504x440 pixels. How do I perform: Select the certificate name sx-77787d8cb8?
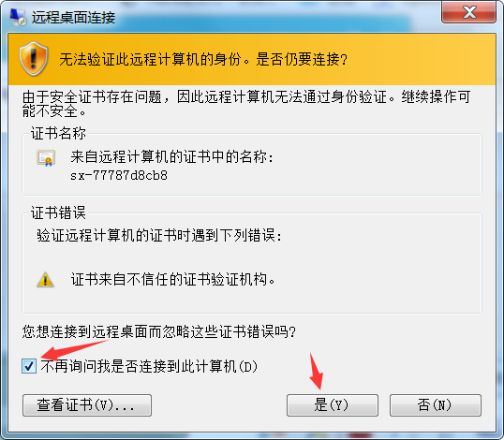tap(119, 175)
